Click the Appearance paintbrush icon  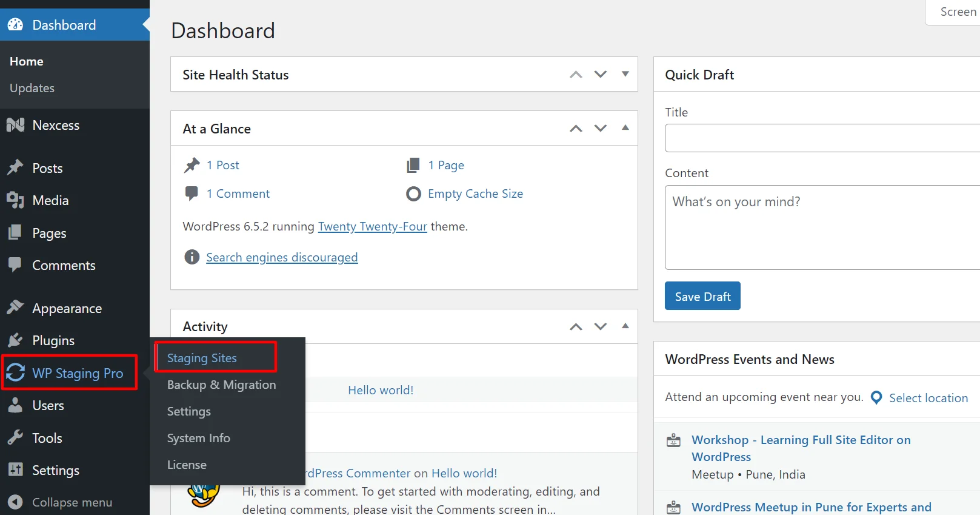(x=15, y=308)
